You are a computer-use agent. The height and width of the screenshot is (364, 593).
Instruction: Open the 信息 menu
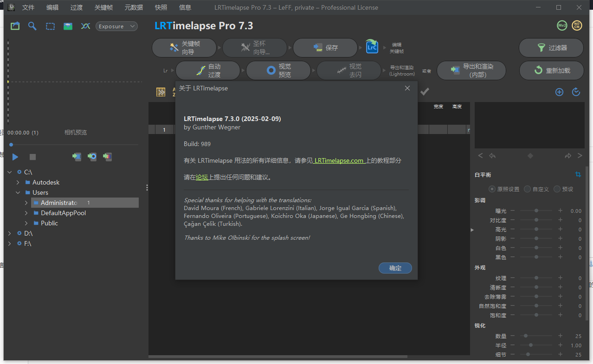click(x=185, y=7)
